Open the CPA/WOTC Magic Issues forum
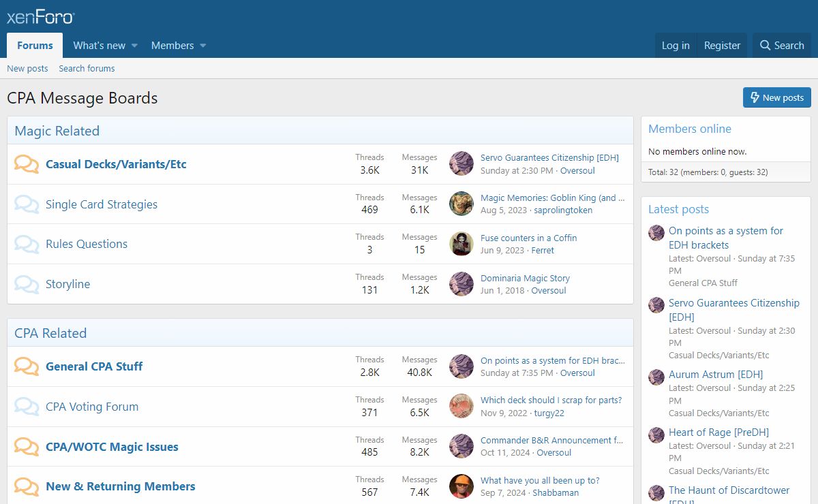 tap(112, 447)
